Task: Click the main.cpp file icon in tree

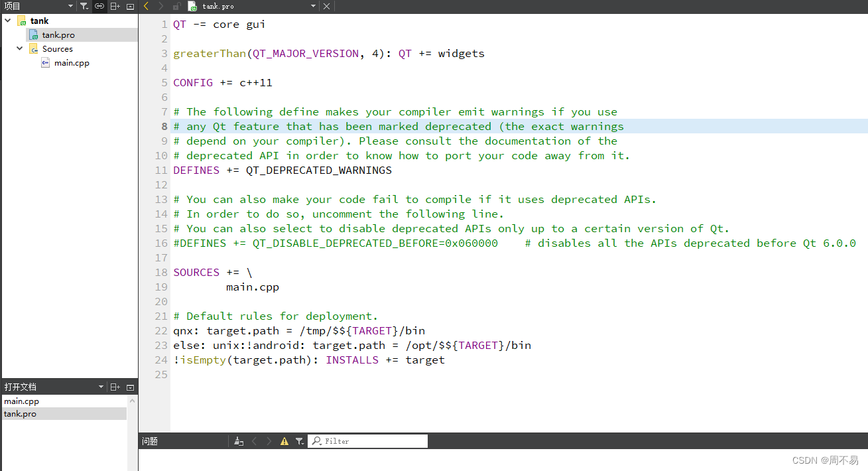Action: click(46, 63)
